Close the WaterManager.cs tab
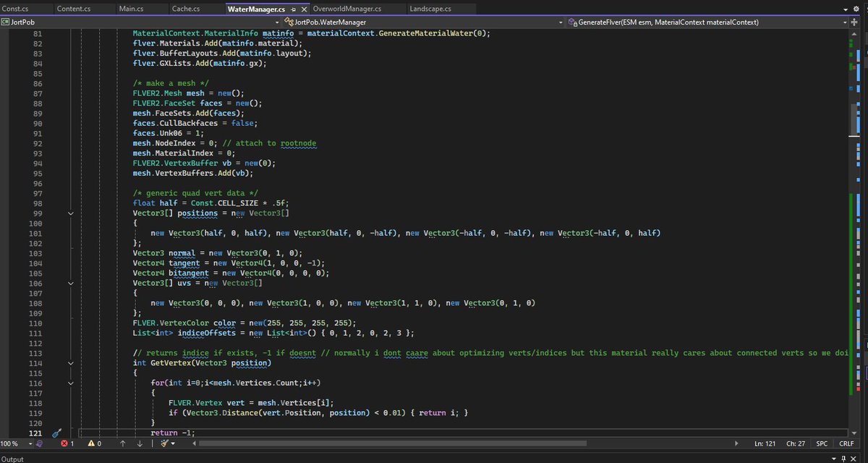This screenshot has width=868, height=463. point(303,9)
